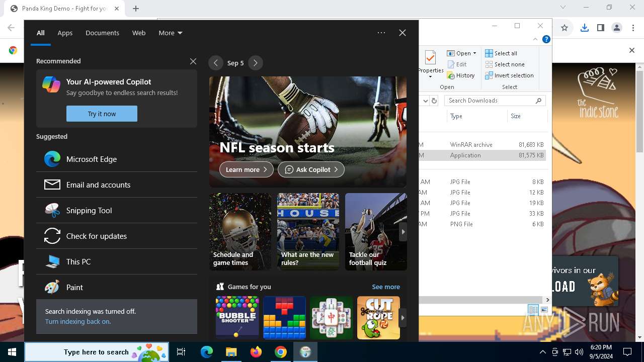The width and height of the screenshot is (644, 362).
Task: Click the Search Downloads field
Action: click(495, 101)
